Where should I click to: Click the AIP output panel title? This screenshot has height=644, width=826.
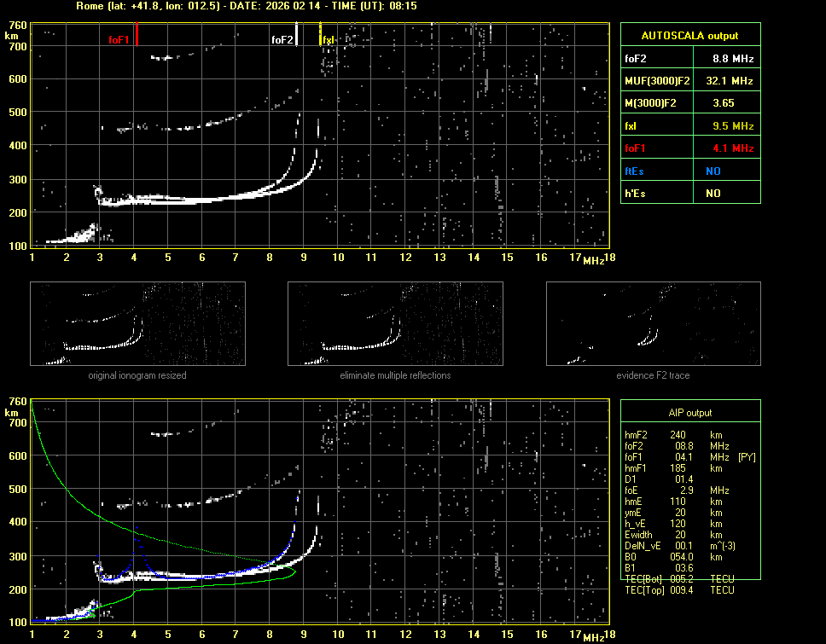tap(689, 413)
